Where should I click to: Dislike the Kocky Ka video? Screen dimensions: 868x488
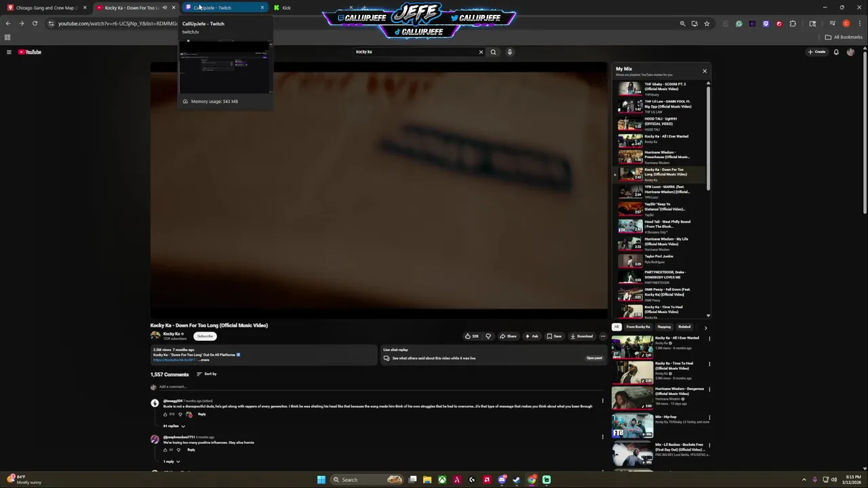tap(488, 336)
